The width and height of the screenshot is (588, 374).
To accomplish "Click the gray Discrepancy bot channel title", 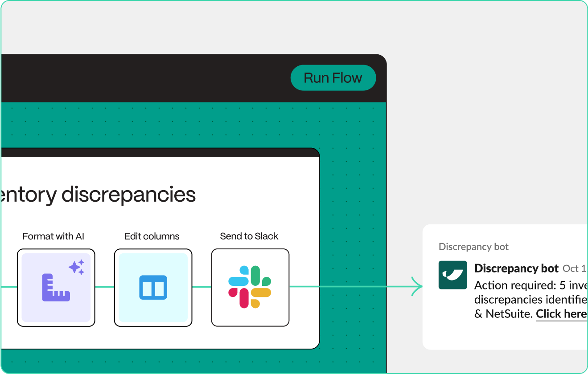I will pyautogui.click(x=473, y=247).
